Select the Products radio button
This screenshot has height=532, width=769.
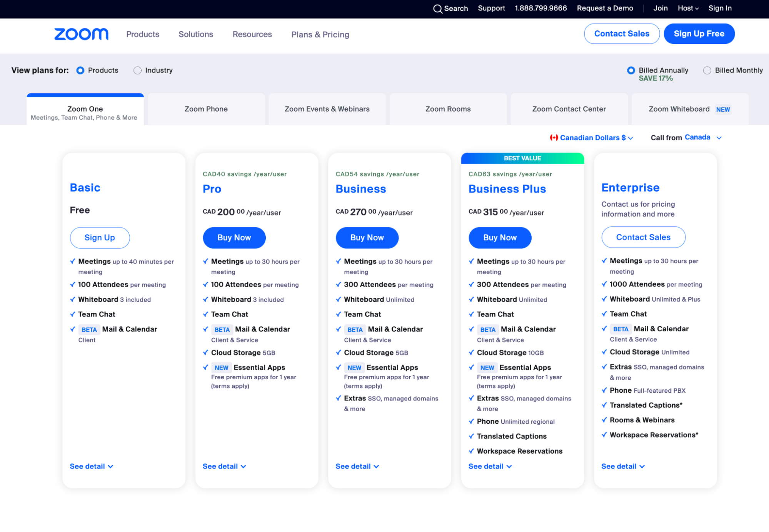click(x=80, y=70)
